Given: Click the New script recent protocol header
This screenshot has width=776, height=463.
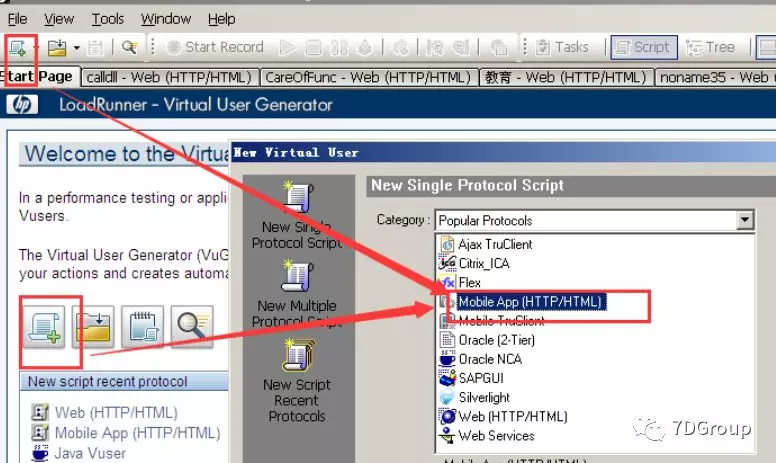Looking at the screenshot, I should pos(124,381).
